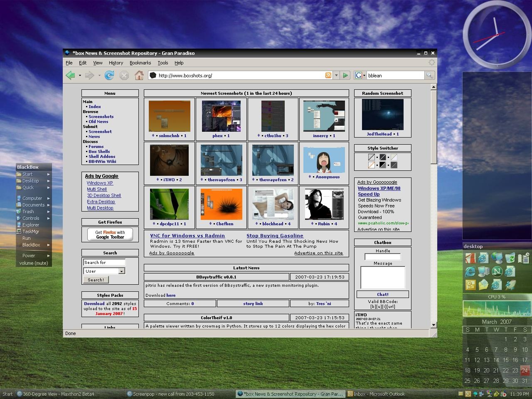This screenshot has height=399, width=532.
Task: Click the Chatbox Handle input field
Action: pos(382,256)
